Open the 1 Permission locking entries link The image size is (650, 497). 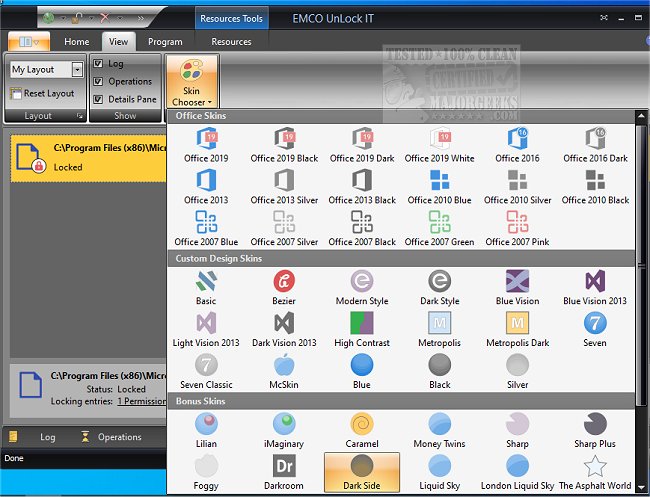[x=142, y=401]
